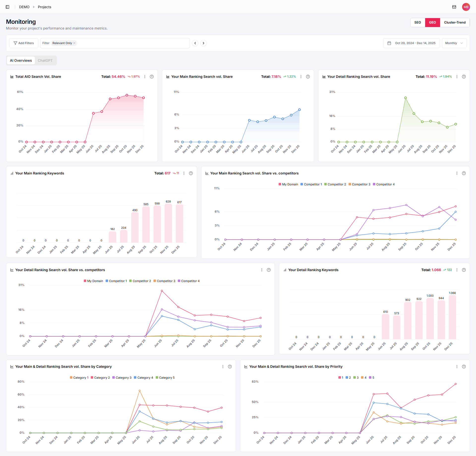476x456 pixels.
Task: Click the Add Filters button
Action: click(x=24, y=43)
